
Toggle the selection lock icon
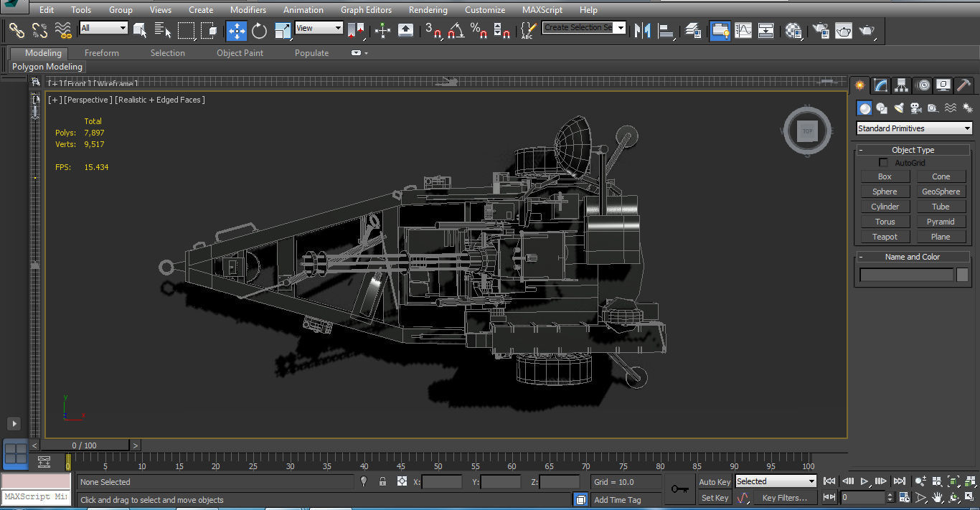(382, 482)
